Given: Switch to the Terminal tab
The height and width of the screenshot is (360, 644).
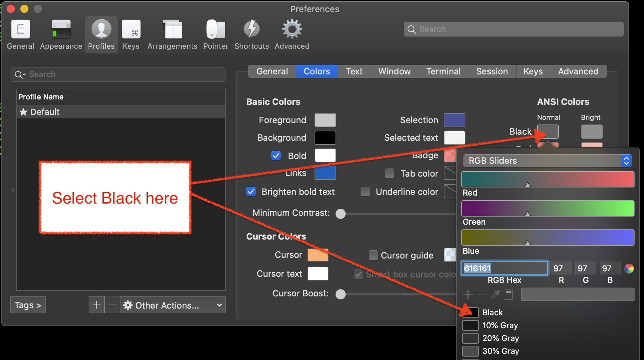Looking at the screenshot, I should 443,71.
